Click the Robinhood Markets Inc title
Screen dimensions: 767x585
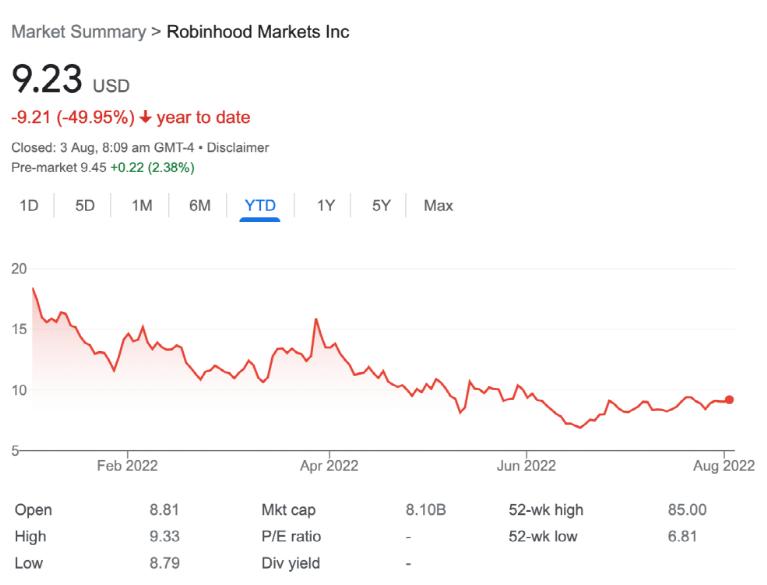click(257, 32)
